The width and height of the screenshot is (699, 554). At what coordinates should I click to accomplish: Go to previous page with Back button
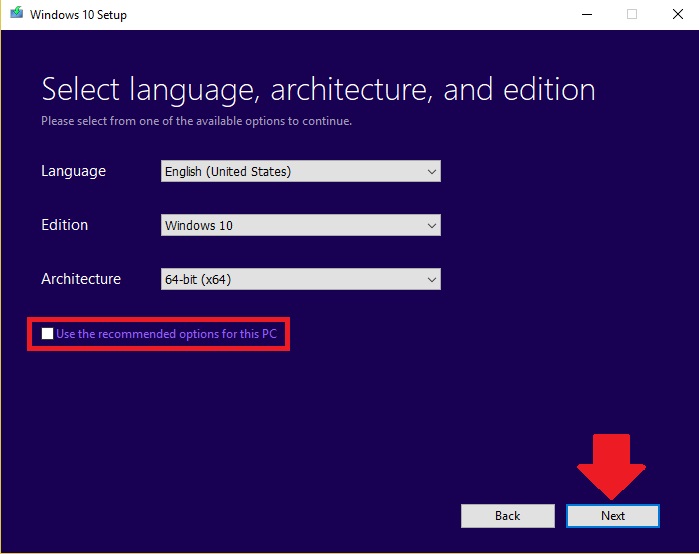pyautogui.click(x=508, y=516)
